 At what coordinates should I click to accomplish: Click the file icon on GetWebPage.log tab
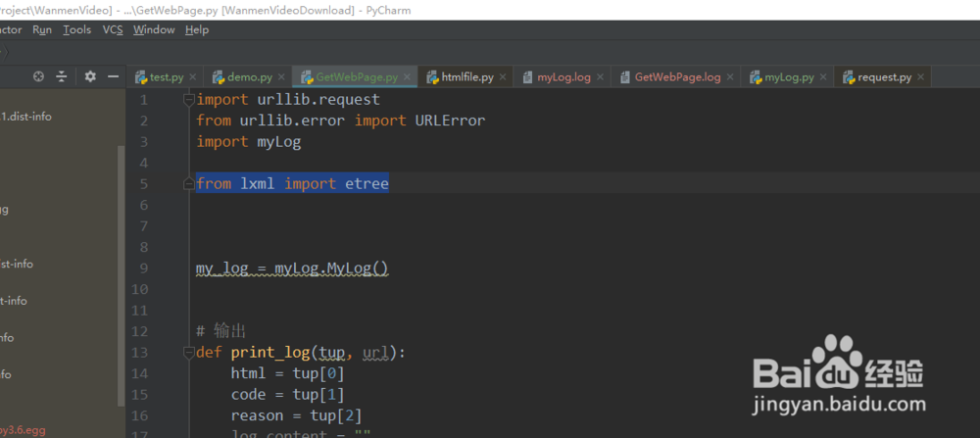click(625, 77)
